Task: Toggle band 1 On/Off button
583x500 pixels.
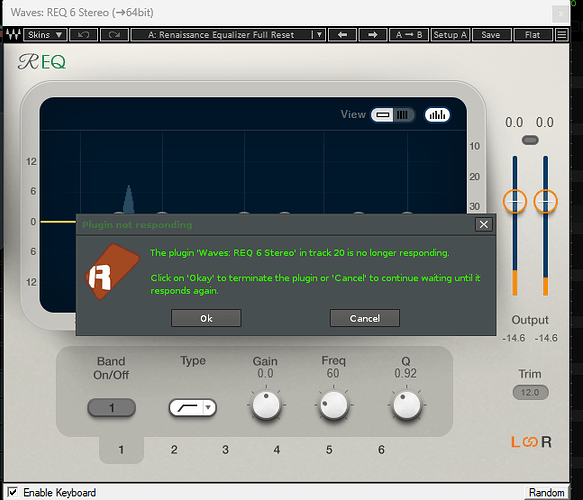Action: (x=112, y=408)
